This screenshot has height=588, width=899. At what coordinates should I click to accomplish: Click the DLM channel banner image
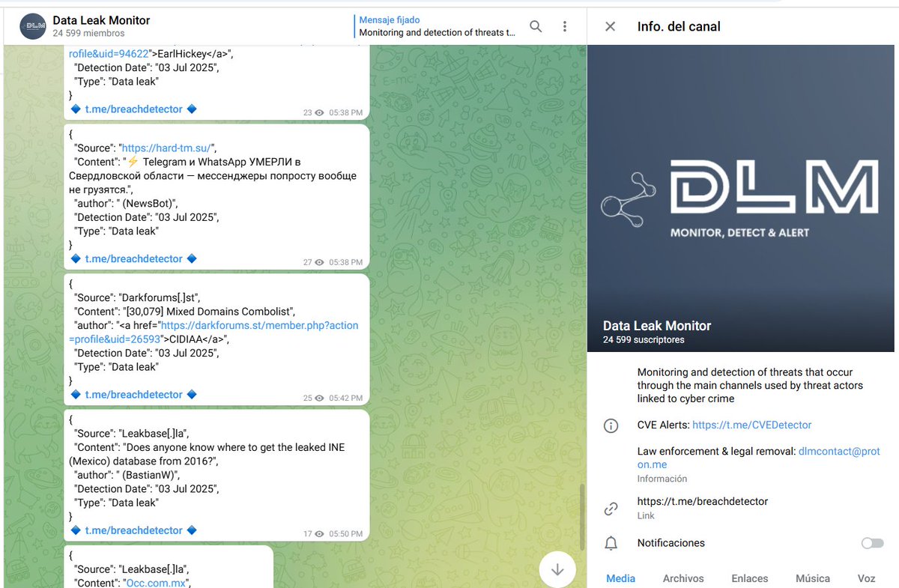742,198
